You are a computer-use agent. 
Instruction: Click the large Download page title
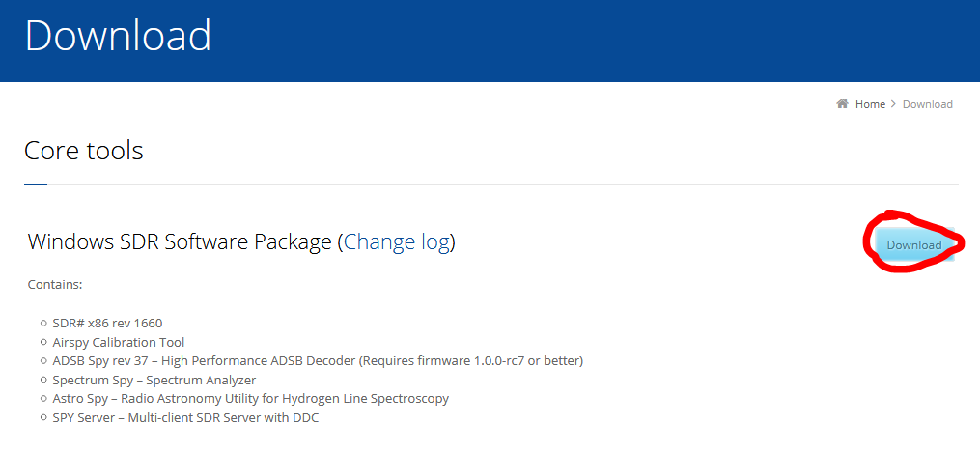coord(118,36)
